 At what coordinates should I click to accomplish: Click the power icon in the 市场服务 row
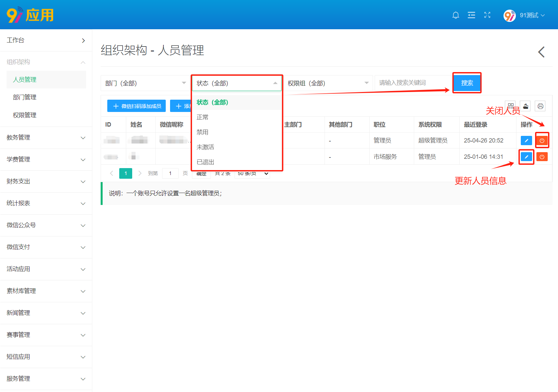[542, 157]
